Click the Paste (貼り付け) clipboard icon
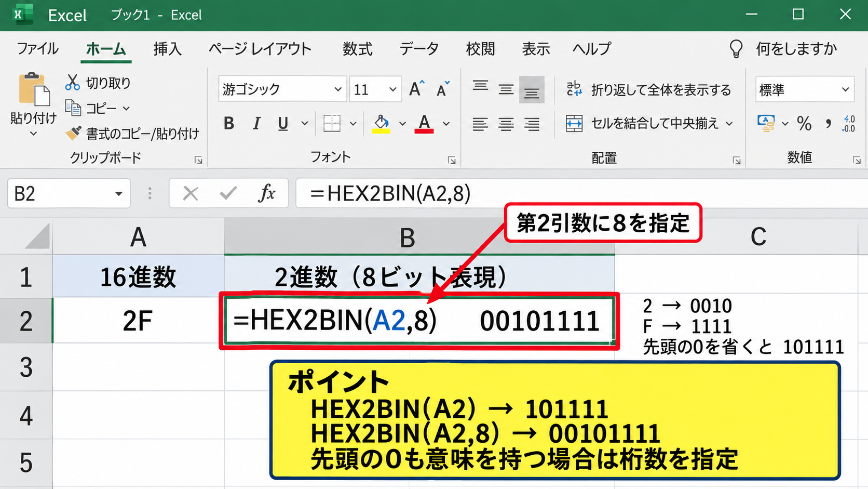 coord(34,89)
